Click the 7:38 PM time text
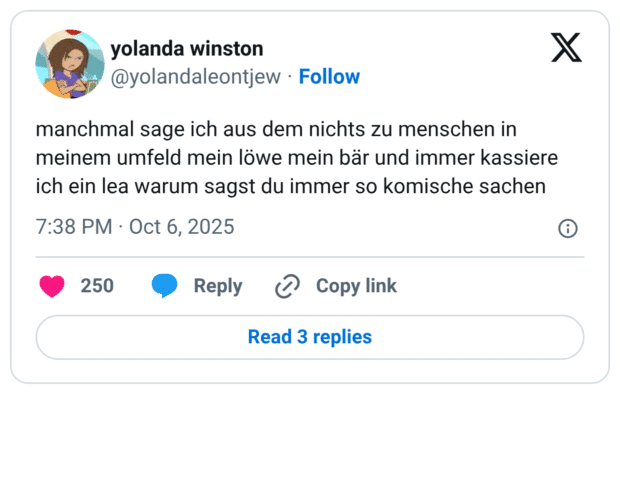Image resolution: width=620 pixels, height=502 pixels. (x=73, y=227)
